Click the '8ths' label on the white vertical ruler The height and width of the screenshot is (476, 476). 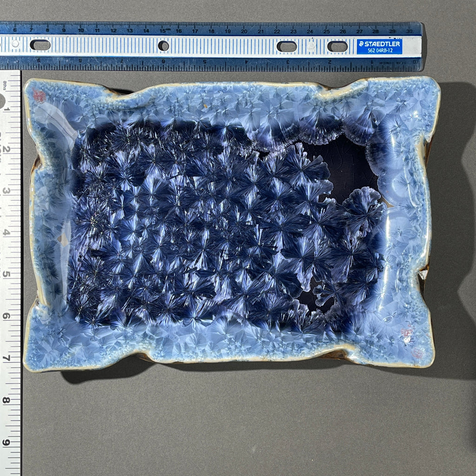click(x=5, y=86)
